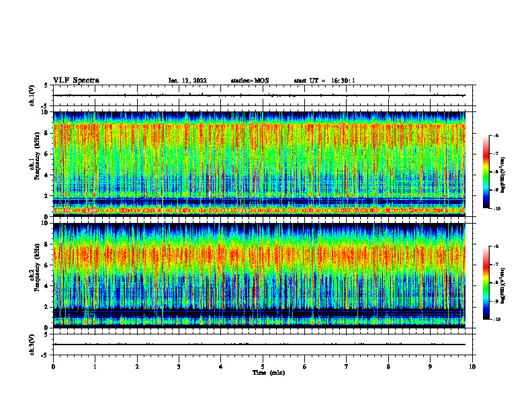Click the 6 kHz tick on ch.1 frequency axis
The height and width of the screenshot is (411, 532).
point(47,154)
